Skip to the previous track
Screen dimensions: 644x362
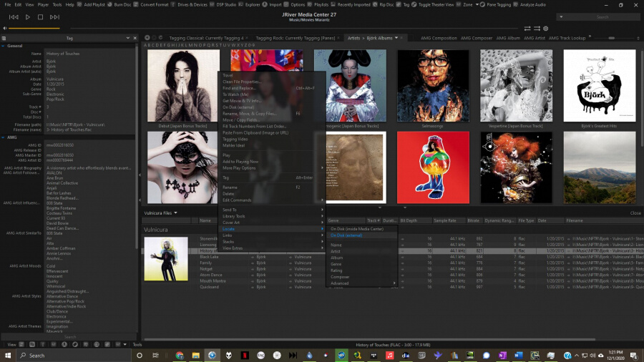coord(14,17)
